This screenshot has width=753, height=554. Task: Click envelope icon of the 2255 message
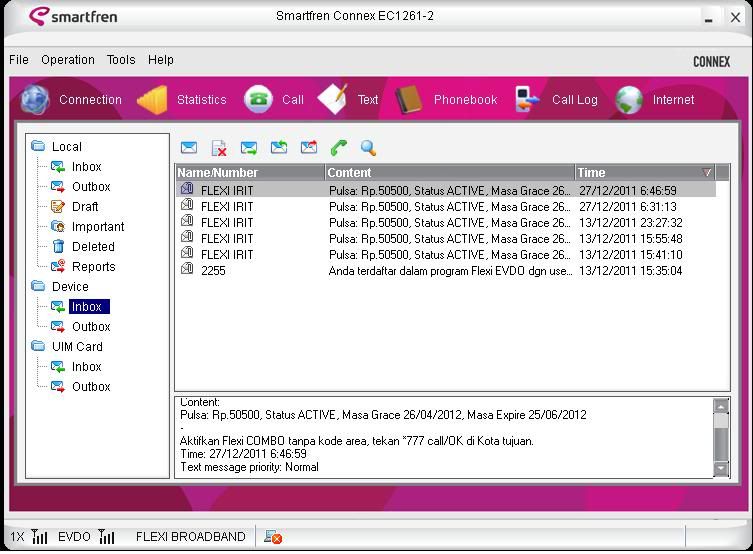pyautogui.click(x=187, y=268)
